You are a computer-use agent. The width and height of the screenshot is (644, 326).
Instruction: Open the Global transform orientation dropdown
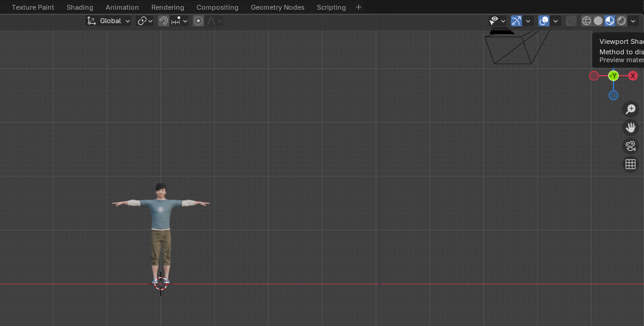coord(109,21)
